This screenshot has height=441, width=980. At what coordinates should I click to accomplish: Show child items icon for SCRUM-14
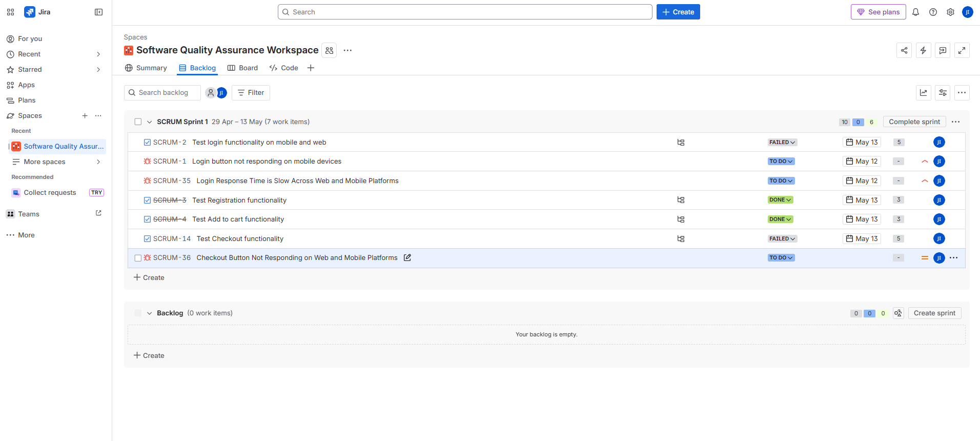pyautogui.click(x=681, y=239)
